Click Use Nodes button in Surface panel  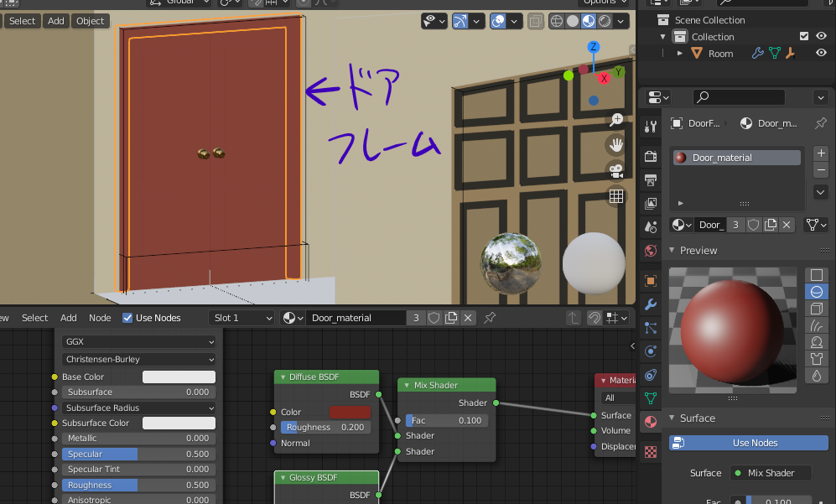pos(749,443)
